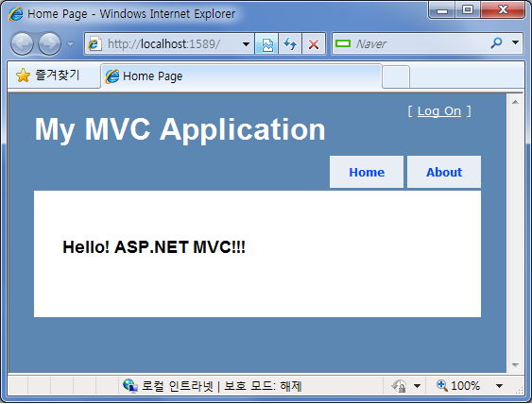Go forward with the Forward arrow button
The width and height of the screenshot is (532, 404).
[49, 44]
